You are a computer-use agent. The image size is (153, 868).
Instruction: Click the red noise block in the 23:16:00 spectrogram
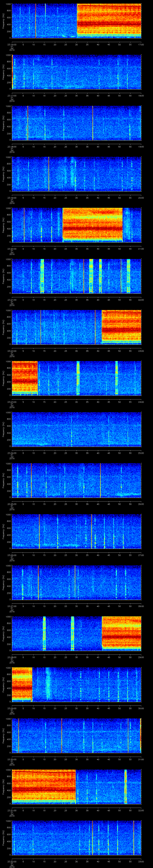tap(109, 20)
